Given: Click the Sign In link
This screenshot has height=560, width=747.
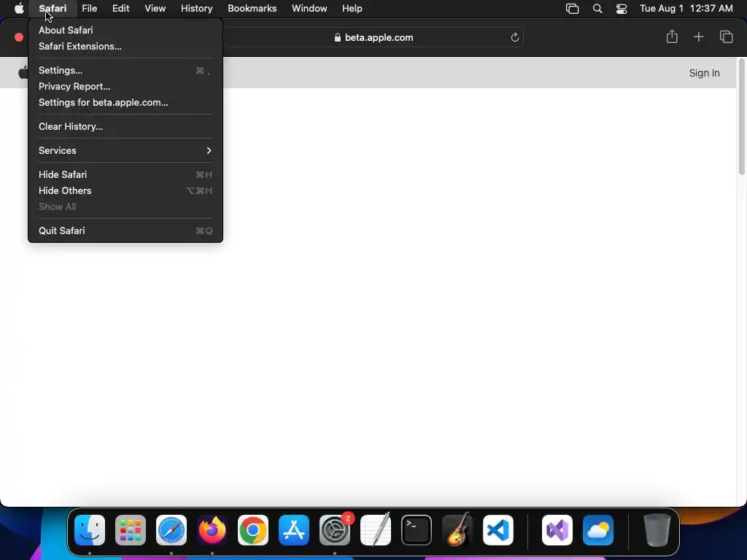Looking at the screenshot, I should (704, 73).
